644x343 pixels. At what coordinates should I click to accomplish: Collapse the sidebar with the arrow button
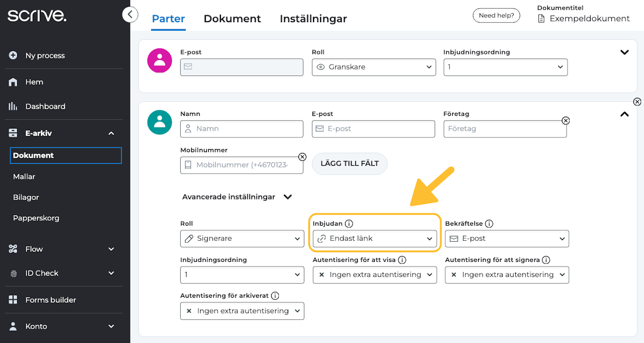click(x=130, y=15)
